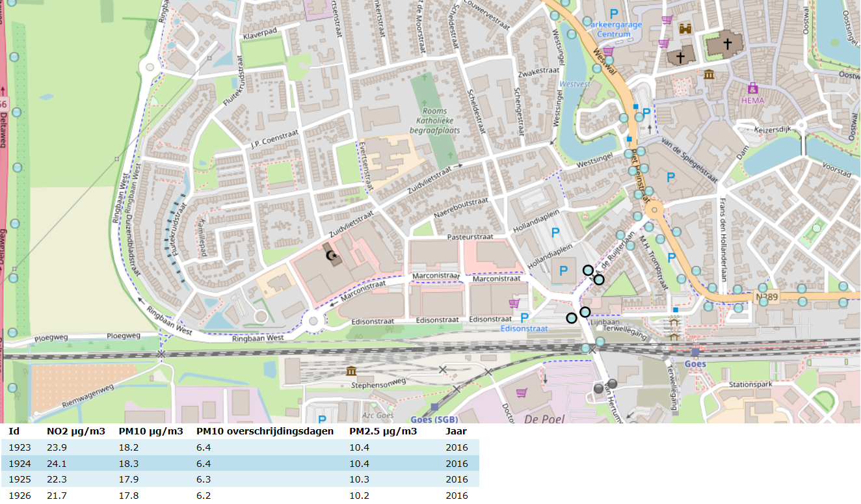Select the smaller church cross left of big church

pos(680,57)
